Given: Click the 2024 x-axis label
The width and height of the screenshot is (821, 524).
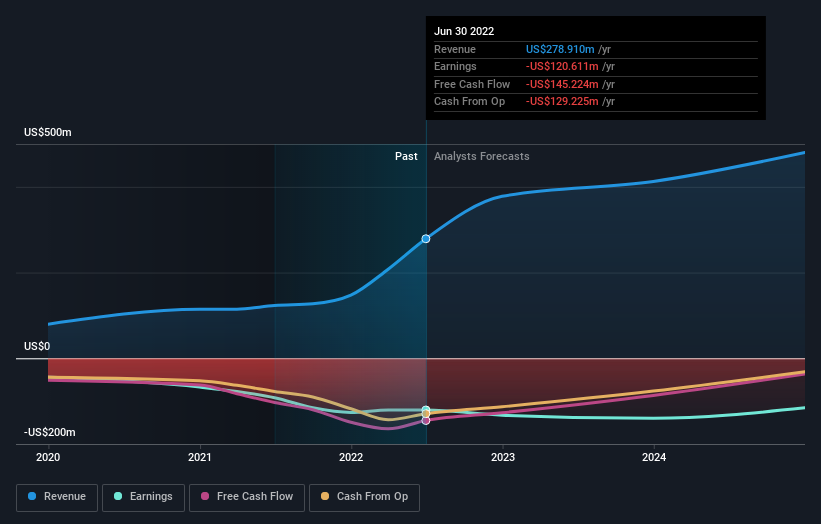Looking at the screenshot, I should click(x=654, y=457).
